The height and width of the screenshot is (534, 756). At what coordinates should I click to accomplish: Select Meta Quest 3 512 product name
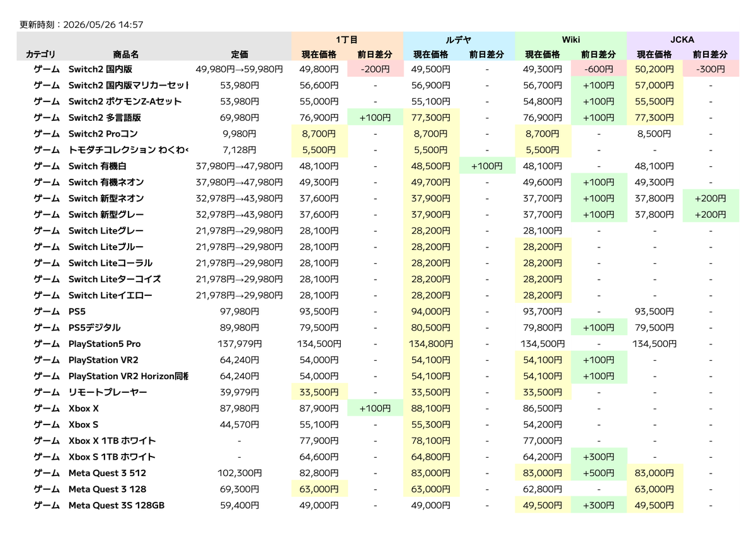tap(107, 473)
